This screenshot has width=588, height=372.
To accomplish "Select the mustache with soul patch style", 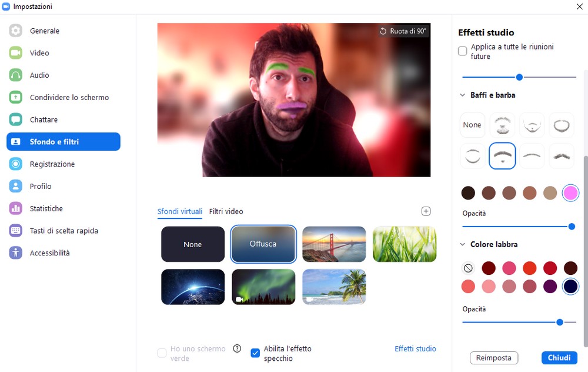I will coord(502,156).
